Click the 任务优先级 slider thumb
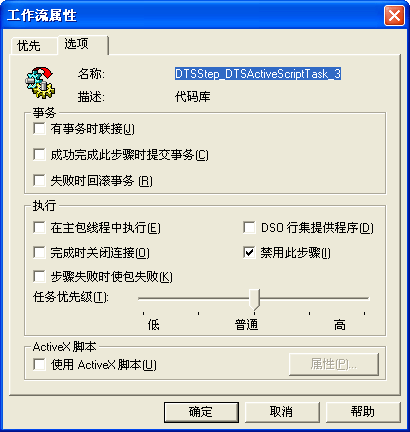The image size is (410, 432). [x=255, y=299]
